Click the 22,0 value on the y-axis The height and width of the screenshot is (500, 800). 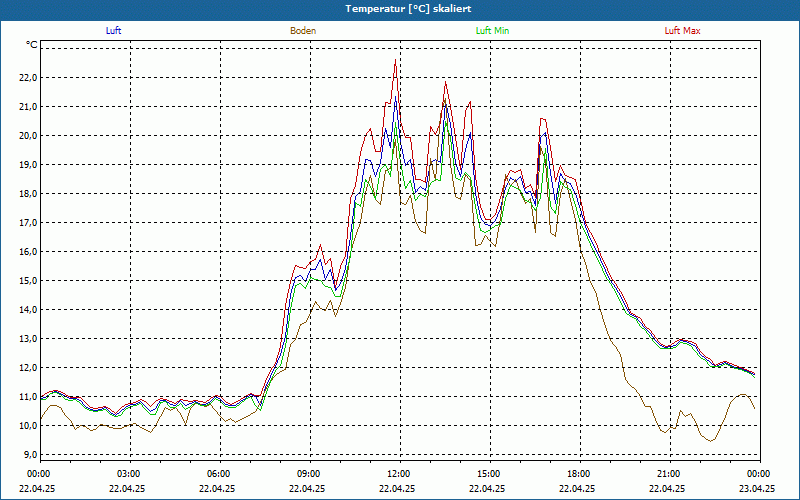[x=28, y=78]
